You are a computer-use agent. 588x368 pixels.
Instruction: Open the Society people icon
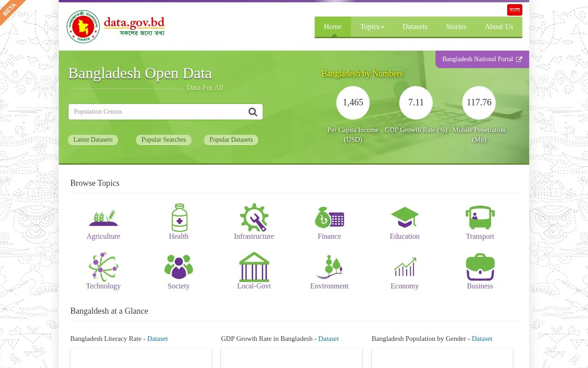tap(179, 267)
